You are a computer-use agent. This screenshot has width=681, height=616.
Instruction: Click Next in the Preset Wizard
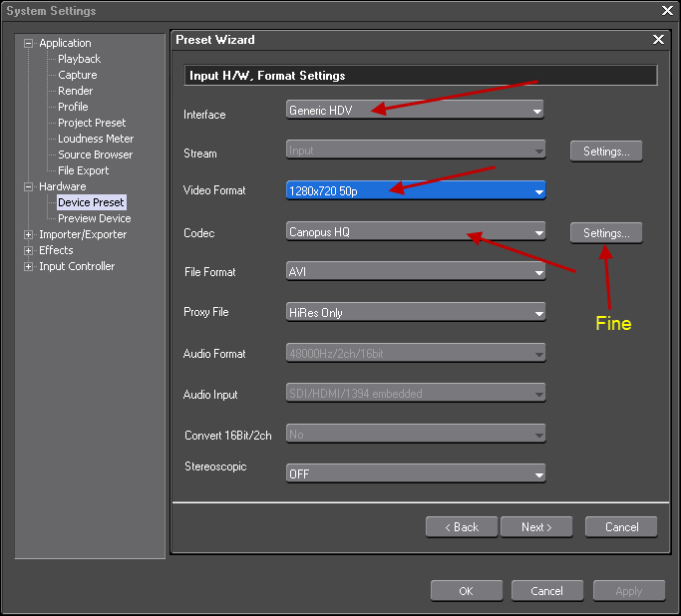point(537,527)
